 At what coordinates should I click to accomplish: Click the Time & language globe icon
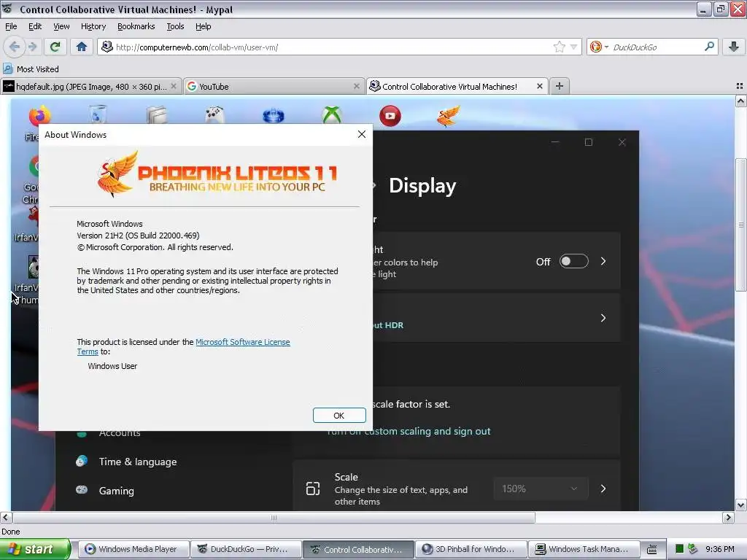click(82, 461)
